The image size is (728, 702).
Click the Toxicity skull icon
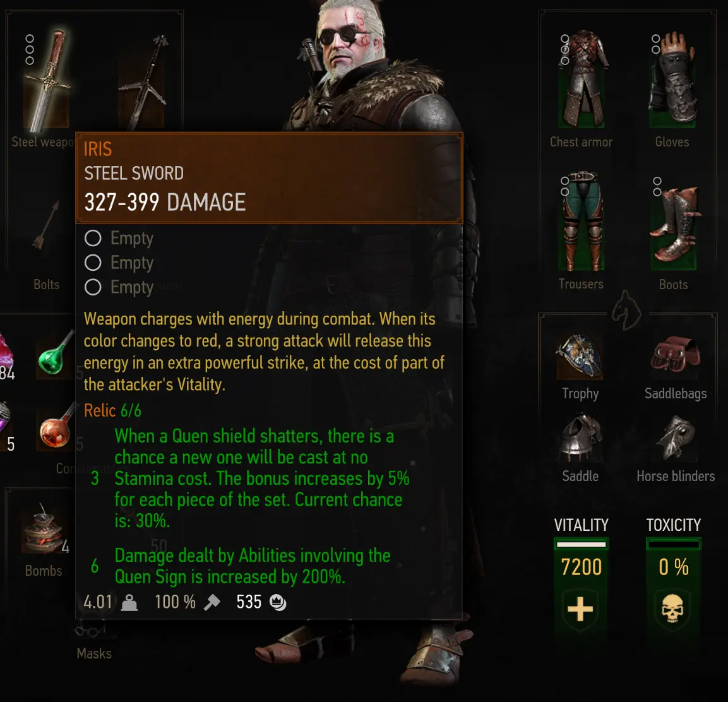tap(672, 608)
